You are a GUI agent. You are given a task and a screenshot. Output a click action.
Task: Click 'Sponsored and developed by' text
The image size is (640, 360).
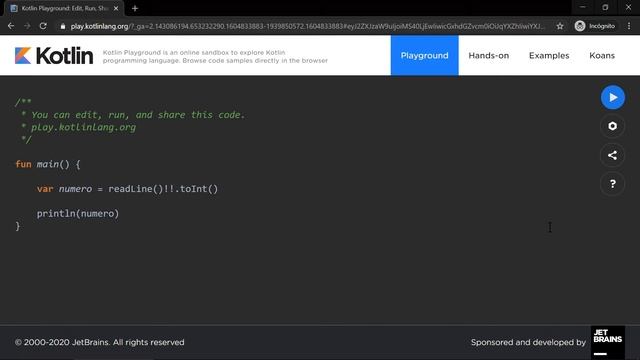[x=528, y=342]
